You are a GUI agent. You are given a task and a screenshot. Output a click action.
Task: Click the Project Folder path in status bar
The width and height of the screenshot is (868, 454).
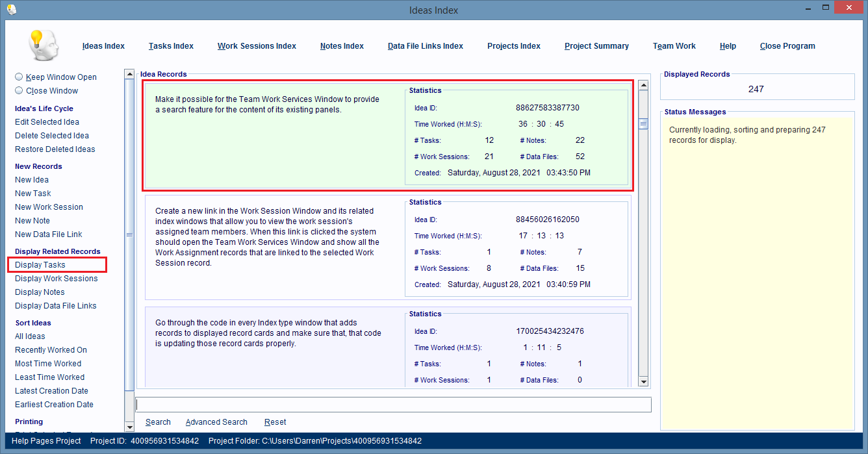click(x=315, y=441)
